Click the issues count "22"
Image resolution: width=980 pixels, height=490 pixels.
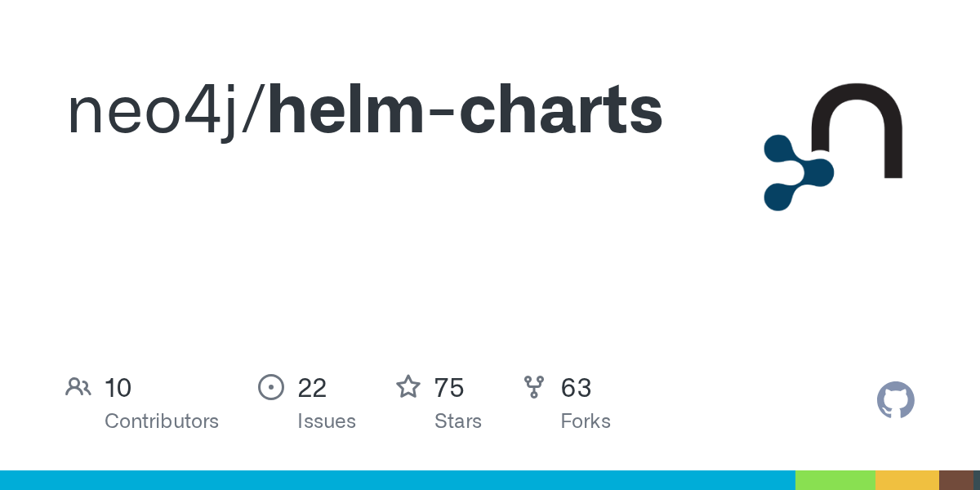click(312, 388)
